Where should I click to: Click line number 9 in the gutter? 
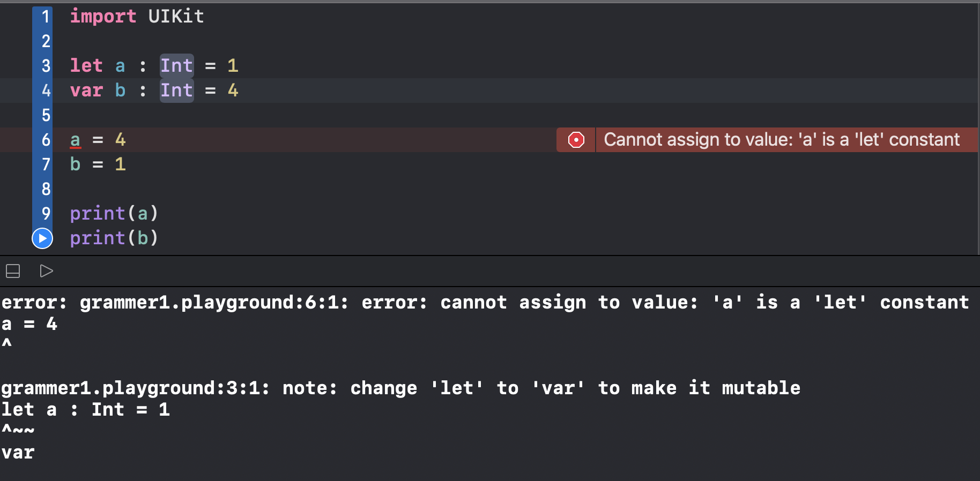(x=46, y=214)
